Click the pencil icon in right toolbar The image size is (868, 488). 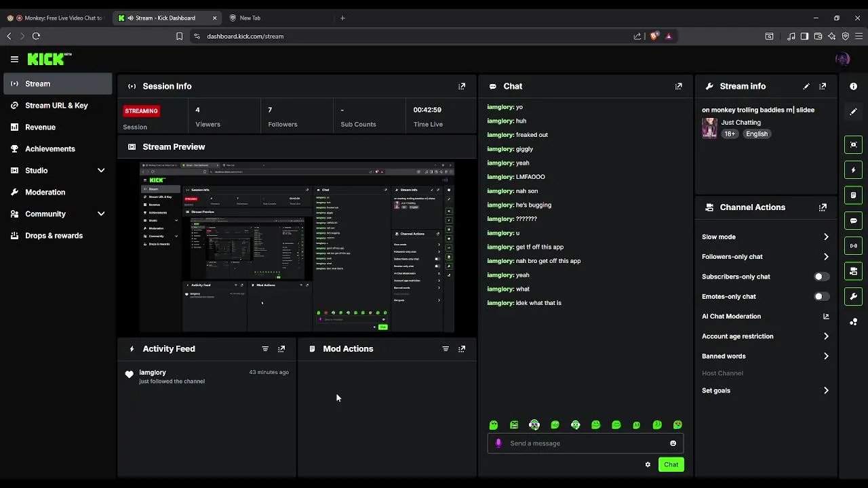pyautogui.click(x=853, y=111)
